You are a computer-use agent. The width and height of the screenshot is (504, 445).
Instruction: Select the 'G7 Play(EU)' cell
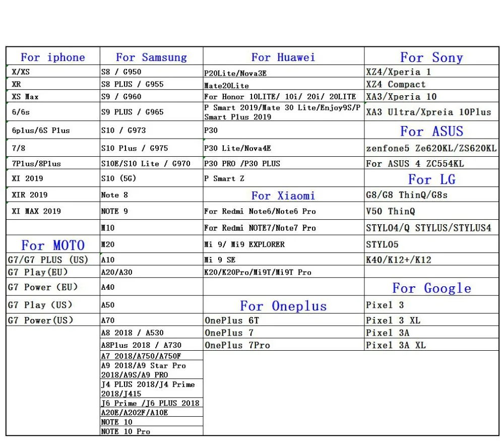coord(53,272)
